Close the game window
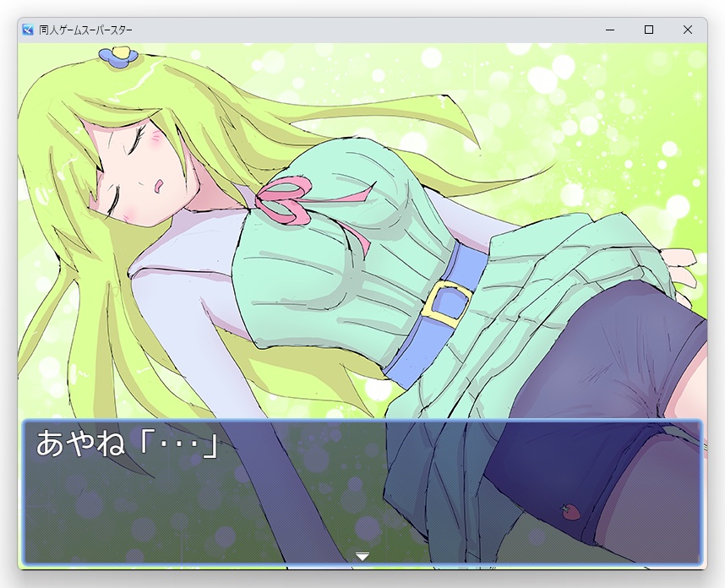The height and width of the screenshot is (588, 725). pos(688,30)
